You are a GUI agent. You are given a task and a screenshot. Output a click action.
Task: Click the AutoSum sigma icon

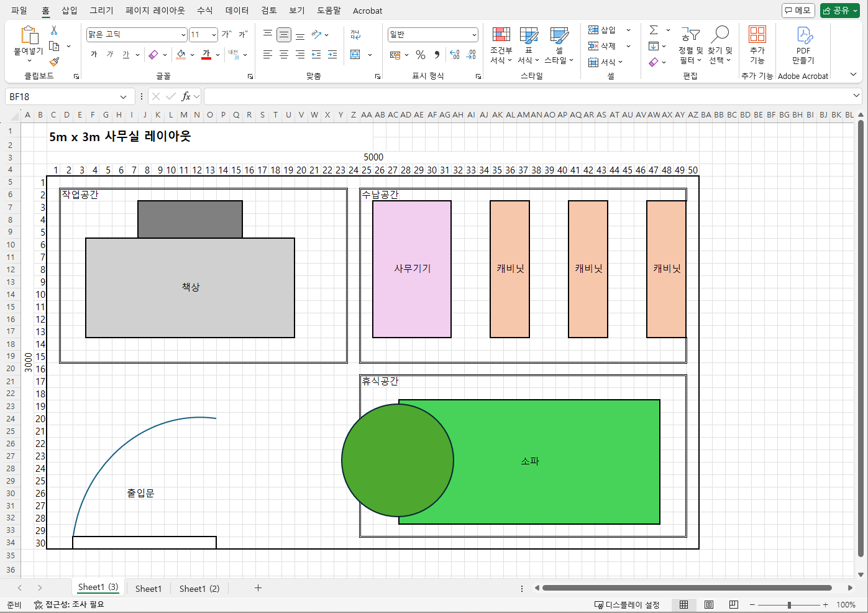[x=654, y=30]
